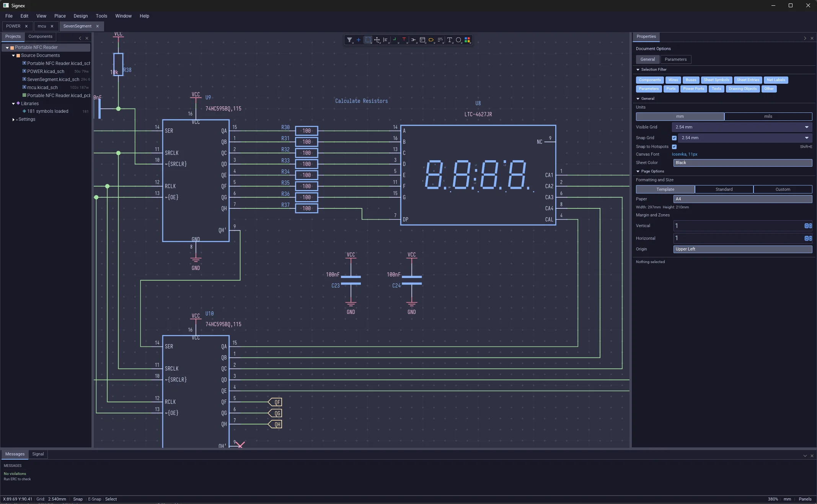Open the selection filter funnel tool
The image size is (817, 504).
[349, 40]
